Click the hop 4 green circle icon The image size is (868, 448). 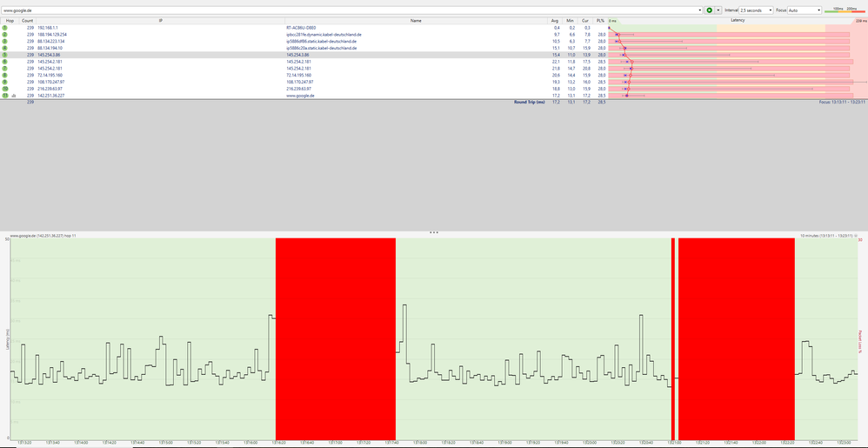coord(4,48)
